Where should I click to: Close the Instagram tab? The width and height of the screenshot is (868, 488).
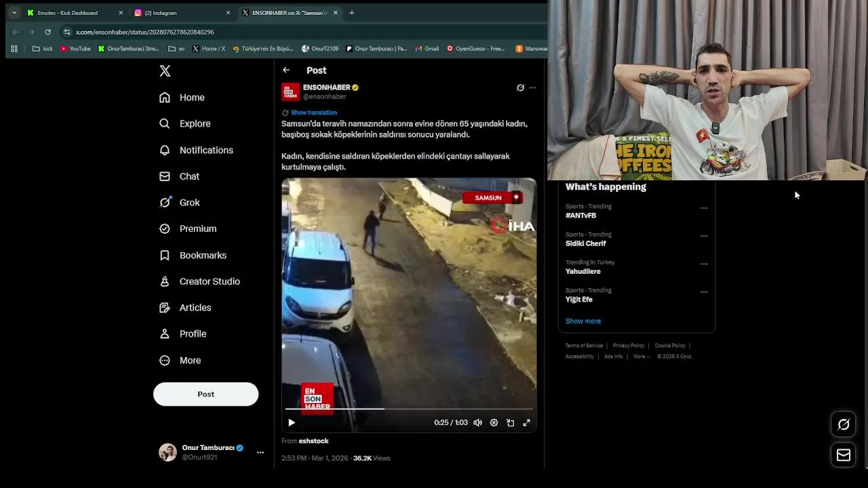tap(228, 13)
